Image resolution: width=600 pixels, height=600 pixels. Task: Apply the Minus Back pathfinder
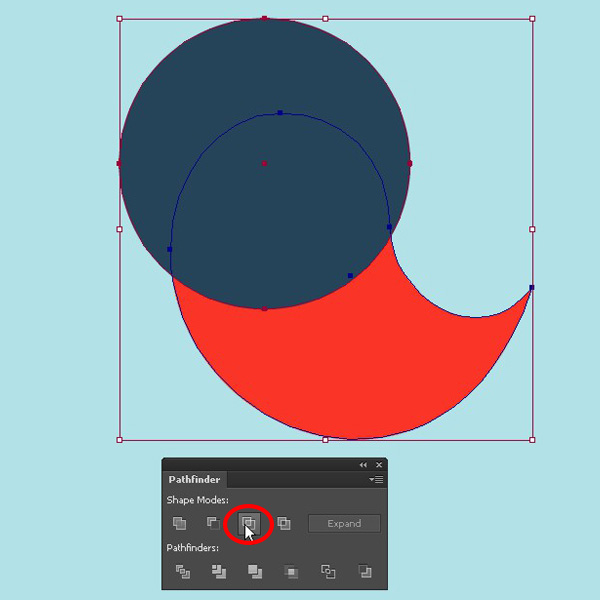pos(365,572)
